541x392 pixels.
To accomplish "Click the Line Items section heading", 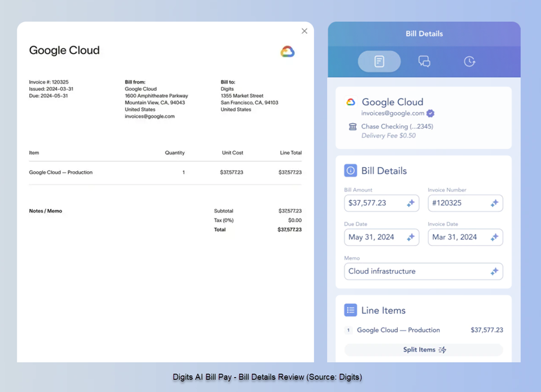I will [383, 310].
